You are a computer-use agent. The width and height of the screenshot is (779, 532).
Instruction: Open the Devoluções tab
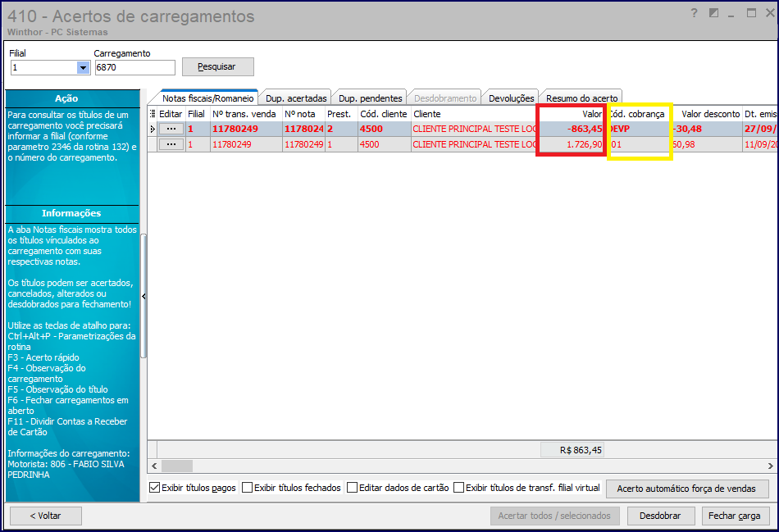511,98
